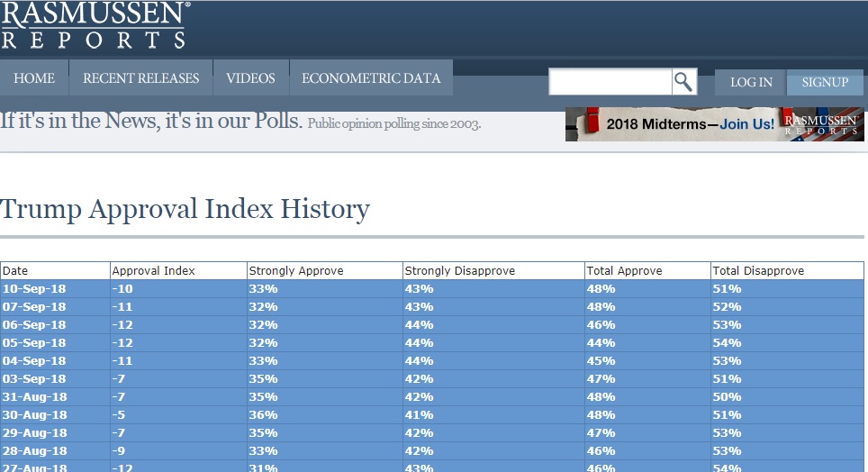The image size is (868, 472).
Task: Go to the VIDEOS section
Action: (250, 78)
